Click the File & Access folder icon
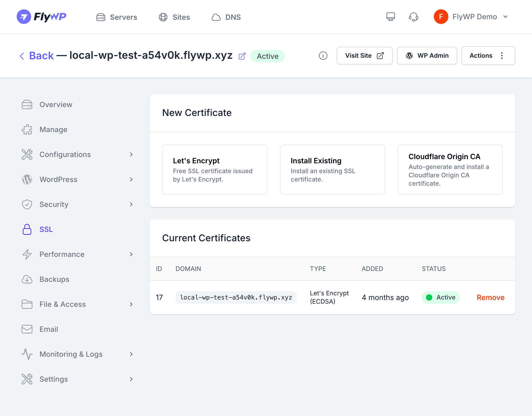Image resolution: width=532 pixels, height=416 pixels. tap(27, 304)
